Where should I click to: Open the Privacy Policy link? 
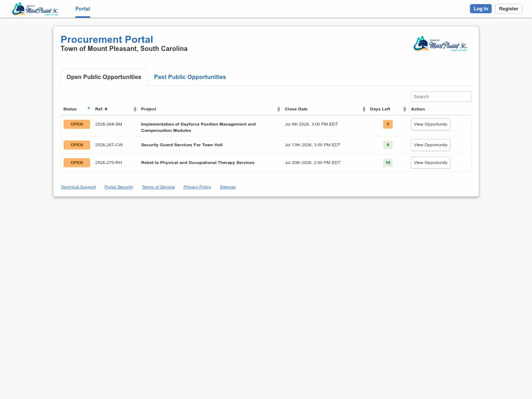[x=197, y=187]
